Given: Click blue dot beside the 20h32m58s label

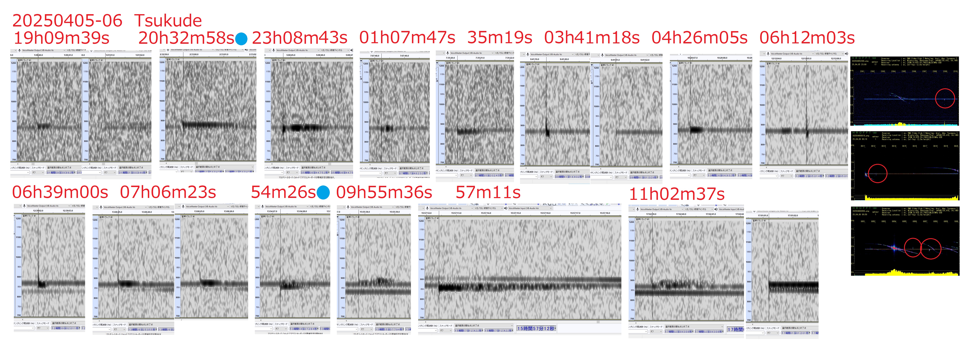Looking at the screenshot, I should click(241, 39).
